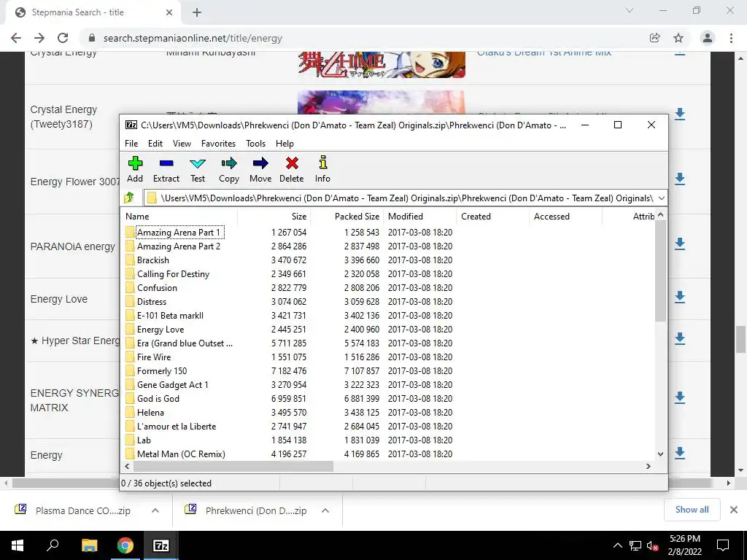Open the View menu in 7-Zip
The height and width of the screenshot is (560, 747).
(x=182, y=144)
